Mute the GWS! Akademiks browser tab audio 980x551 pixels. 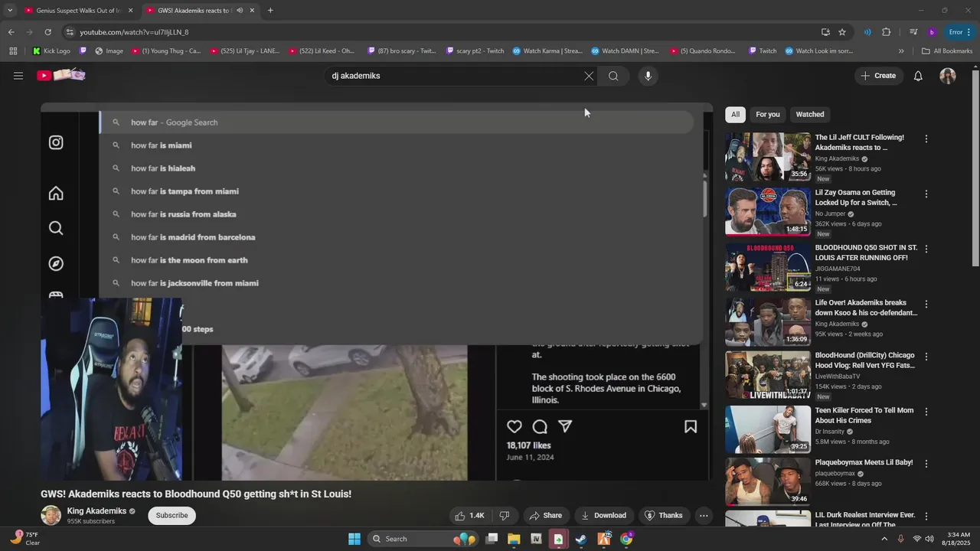pyautogui.click(x=240, y=11)
